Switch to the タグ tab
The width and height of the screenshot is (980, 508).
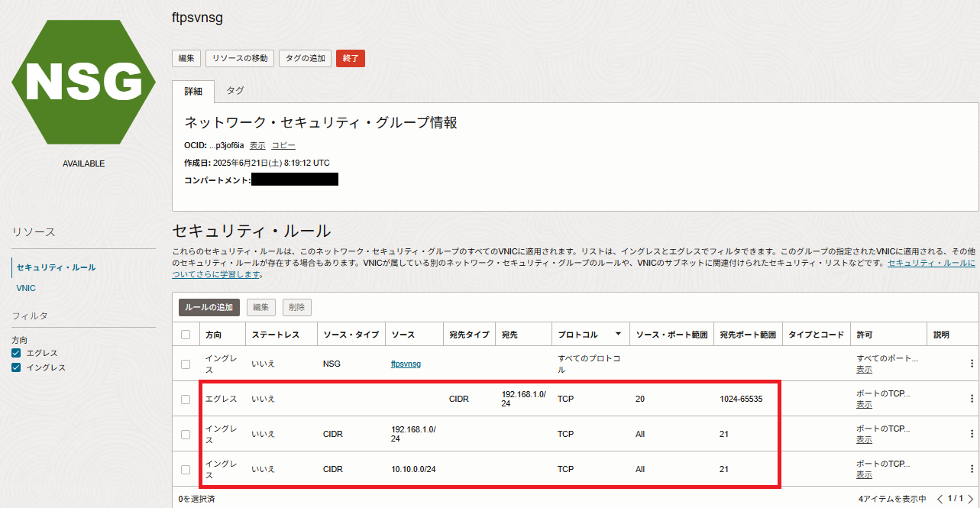(235, 90)
